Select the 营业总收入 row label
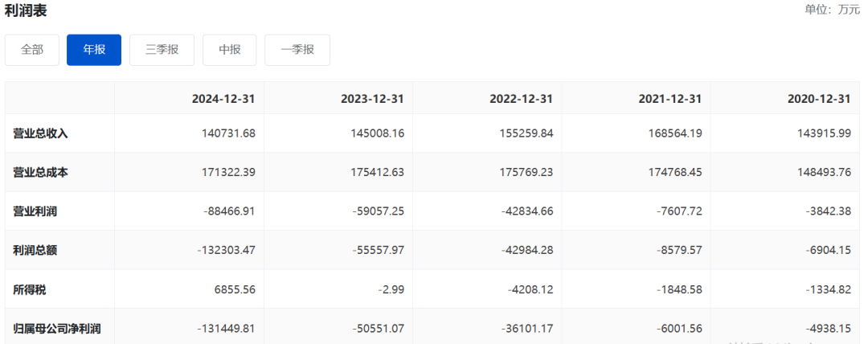 pyautogui.click(x=41, y=133)
